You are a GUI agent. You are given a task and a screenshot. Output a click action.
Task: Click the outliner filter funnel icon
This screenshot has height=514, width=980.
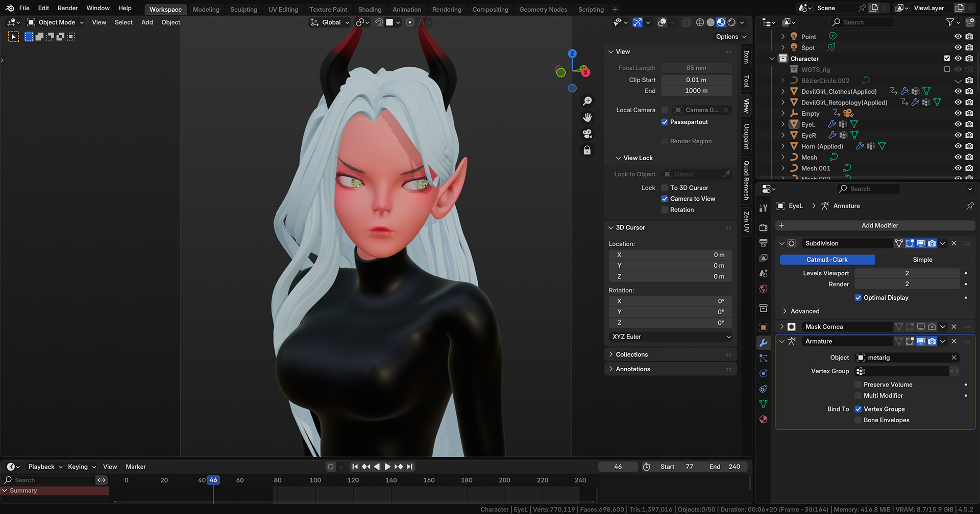coord(950,22)
